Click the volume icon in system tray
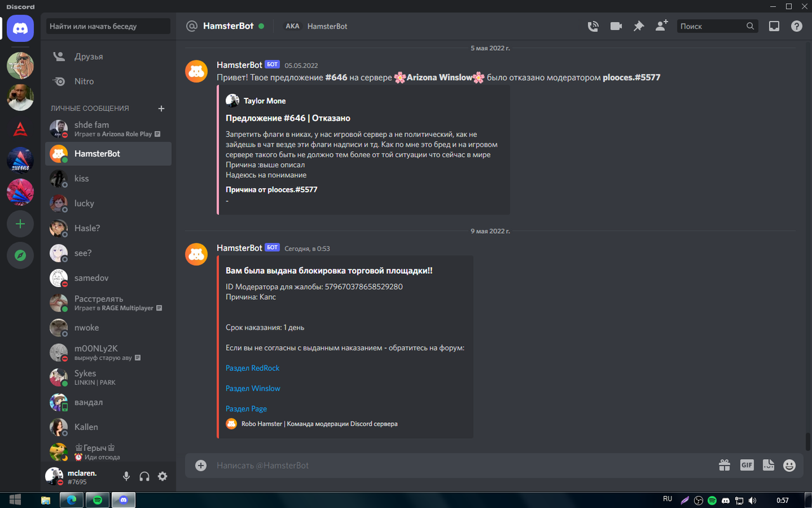 pos(752,500)
